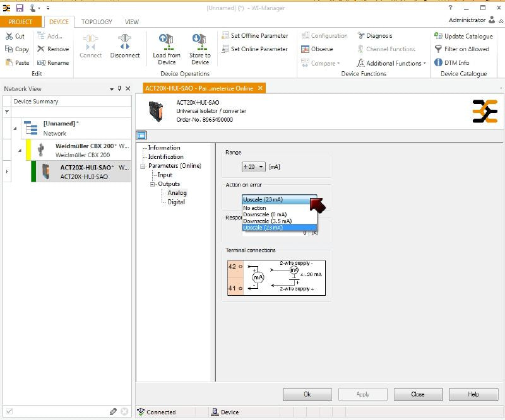Click the Diagnosis toolbar icon
Image resolution: width=505 pixels, height=420 pixels.
[x=362, y=36]
